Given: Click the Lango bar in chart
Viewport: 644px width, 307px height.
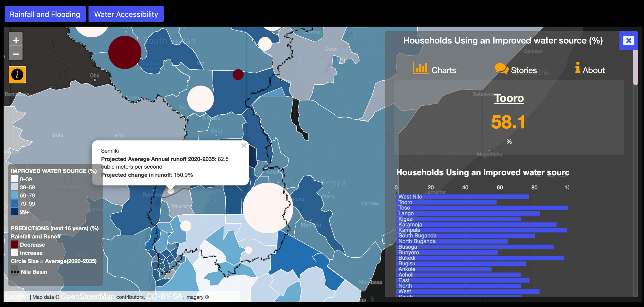Looking at the screenshot, I should click(468, 213).
